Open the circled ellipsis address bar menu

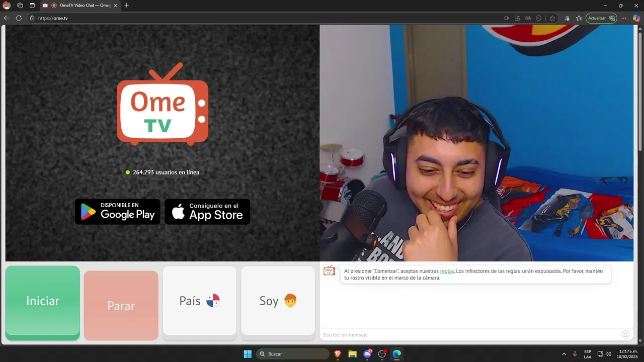click(x=539, y=18)
